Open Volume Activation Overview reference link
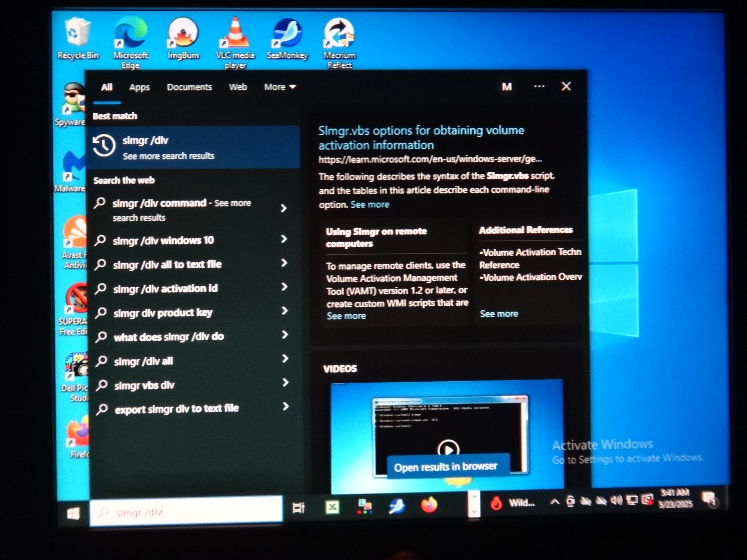Screen dimensions: 747x560 click(x=531, y=277)
